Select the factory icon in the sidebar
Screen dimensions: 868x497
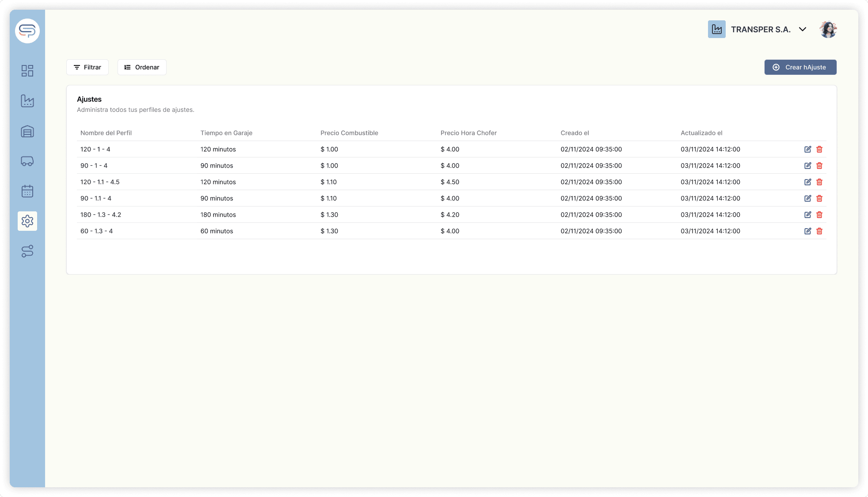pos(27,101)
